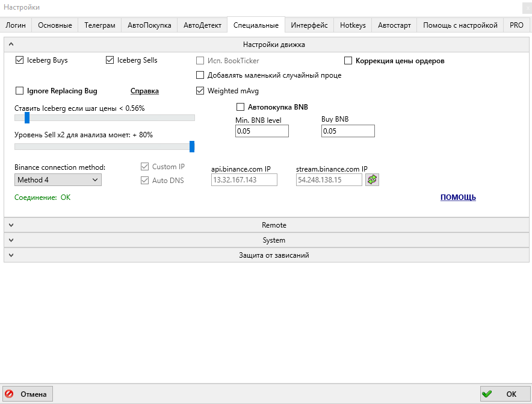Uncheck the Iceberg Buys checkbox
532x404 pixels.
click(x=20, y=60)
